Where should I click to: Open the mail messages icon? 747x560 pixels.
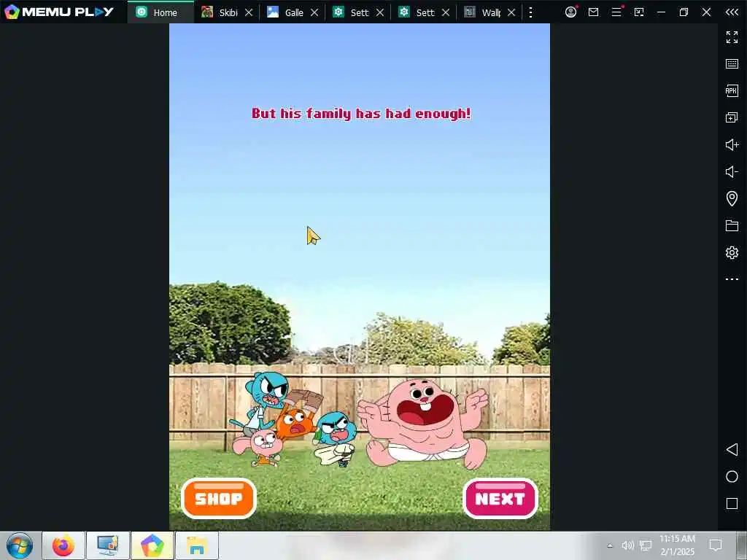pos(594,12)
